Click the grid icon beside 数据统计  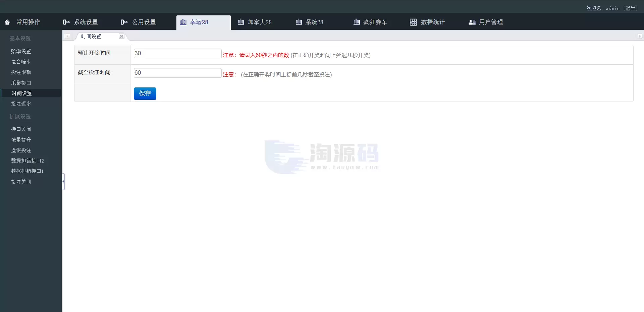pos(413,22)
